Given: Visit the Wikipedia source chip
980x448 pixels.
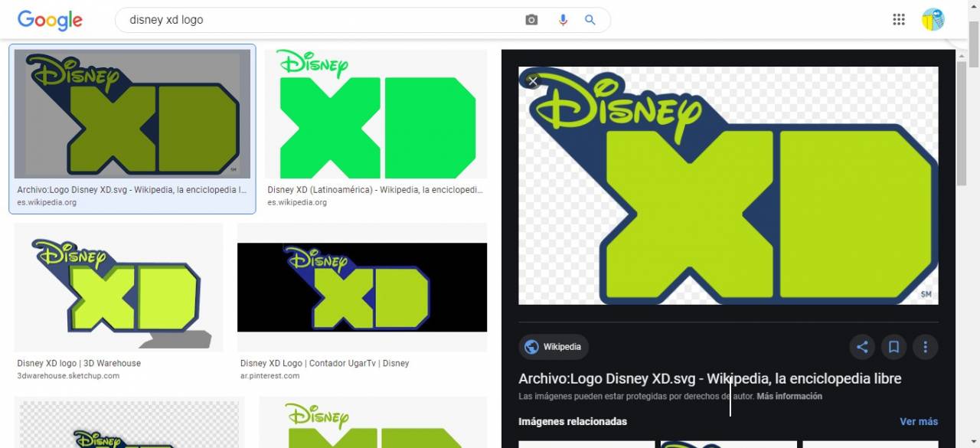Looking at the screenshot, I should [554, 347].
